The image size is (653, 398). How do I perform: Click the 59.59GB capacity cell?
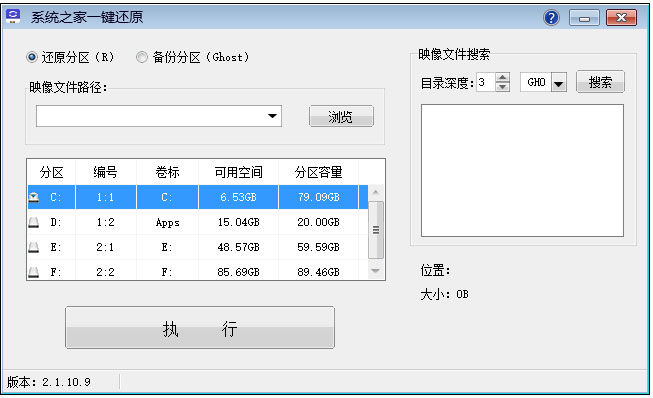click(x=318, y=247)
